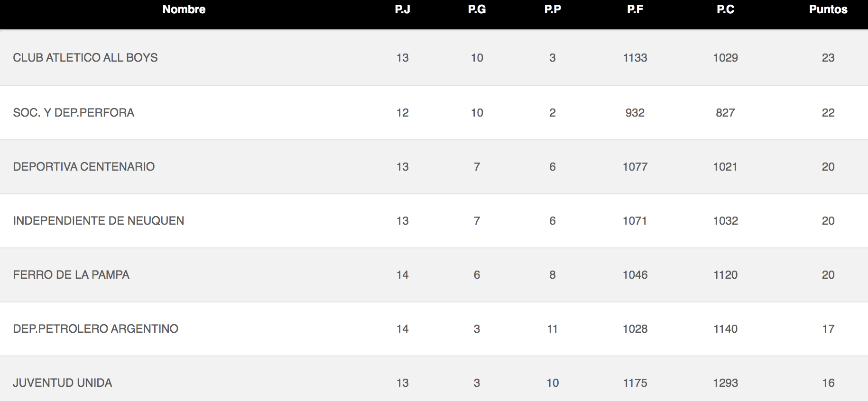Click the 23 points value for All Boys
The height and width of the screenshot is (401, 868).
tap(828, 58)
